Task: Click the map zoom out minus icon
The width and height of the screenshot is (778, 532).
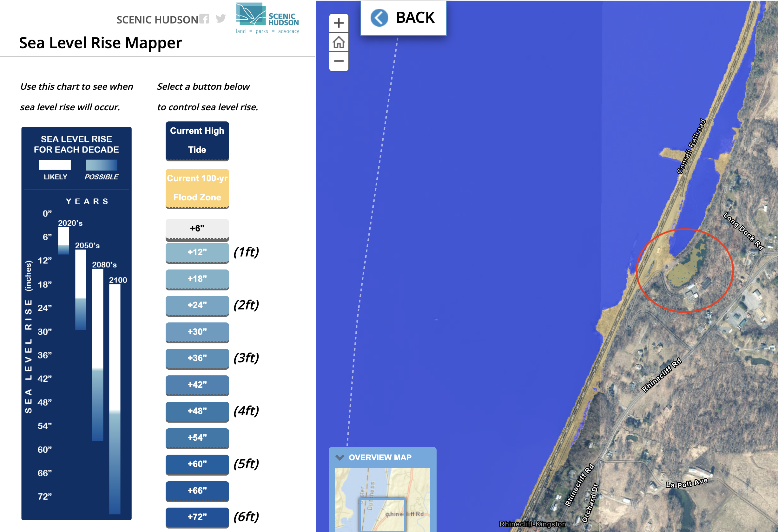Action: pos(339,61)
